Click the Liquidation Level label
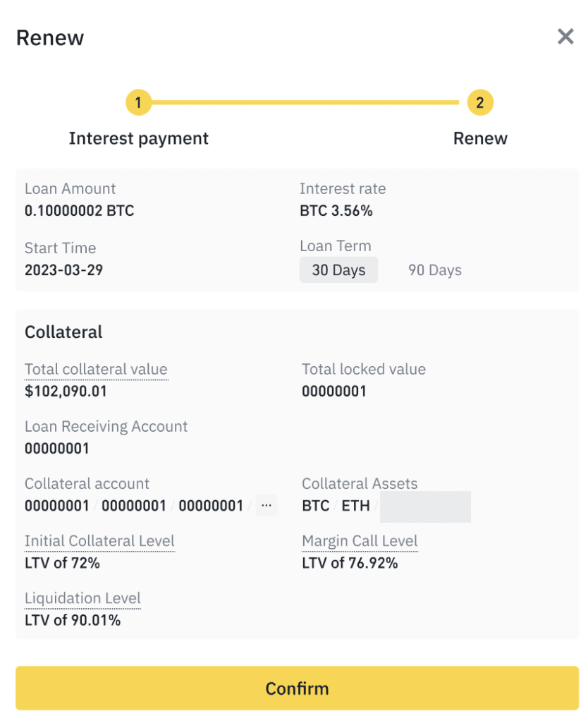Screen dimensions: 588x721 (82, 598)
